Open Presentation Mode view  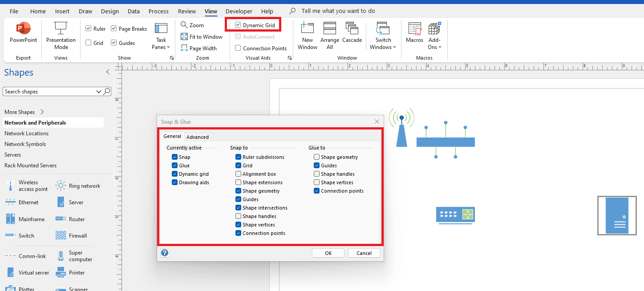(61, 36)
